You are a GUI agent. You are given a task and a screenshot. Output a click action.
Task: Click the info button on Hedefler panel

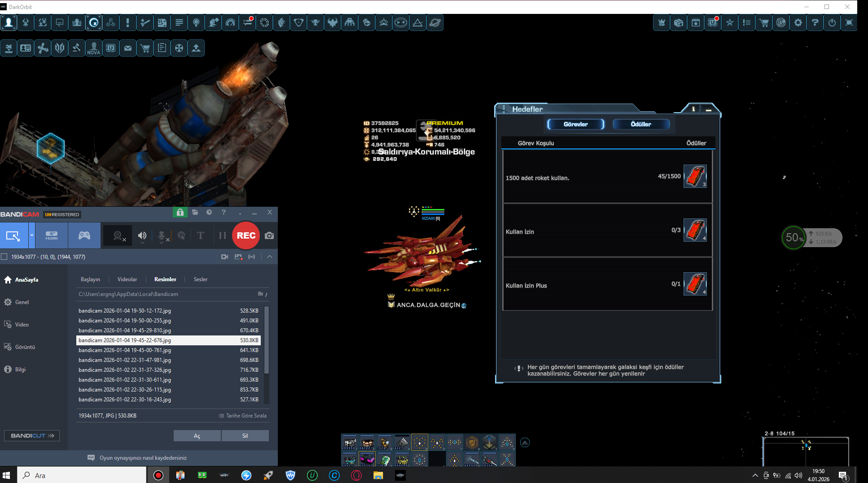(x=693, y=109)
